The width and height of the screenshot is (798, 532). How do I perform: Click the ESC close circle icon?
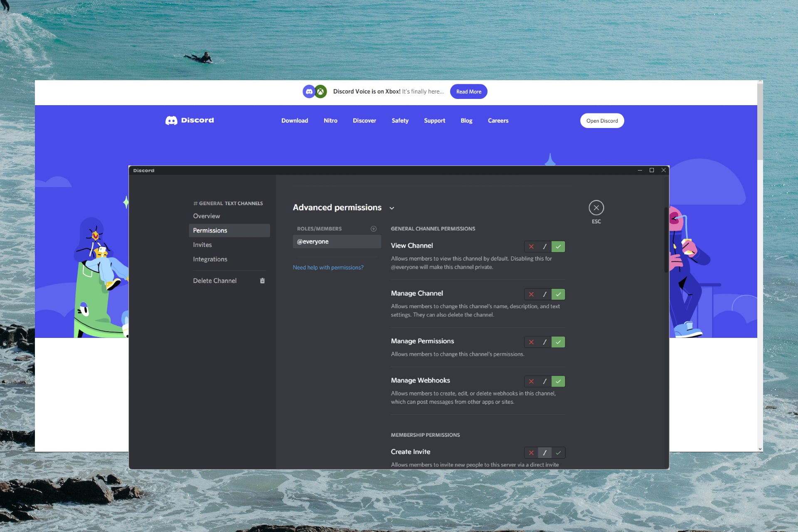click(x=596, y=208)
